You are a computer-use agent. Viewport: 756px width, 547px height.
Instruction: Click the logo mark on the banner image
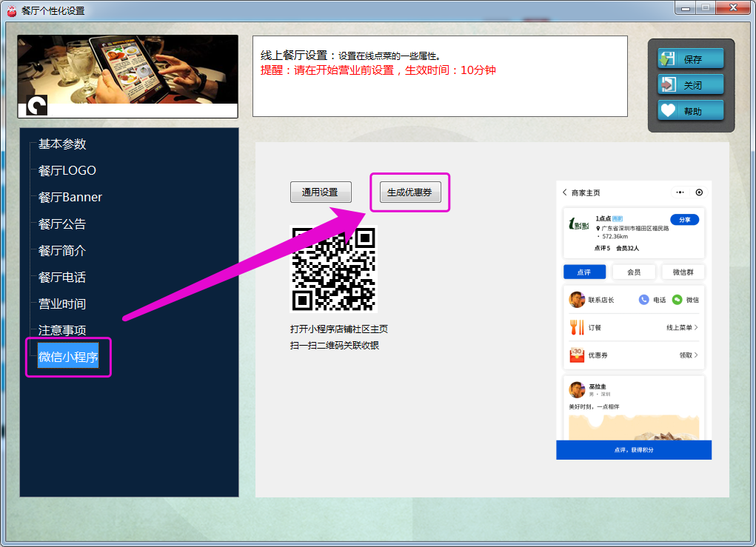(36, 105)
